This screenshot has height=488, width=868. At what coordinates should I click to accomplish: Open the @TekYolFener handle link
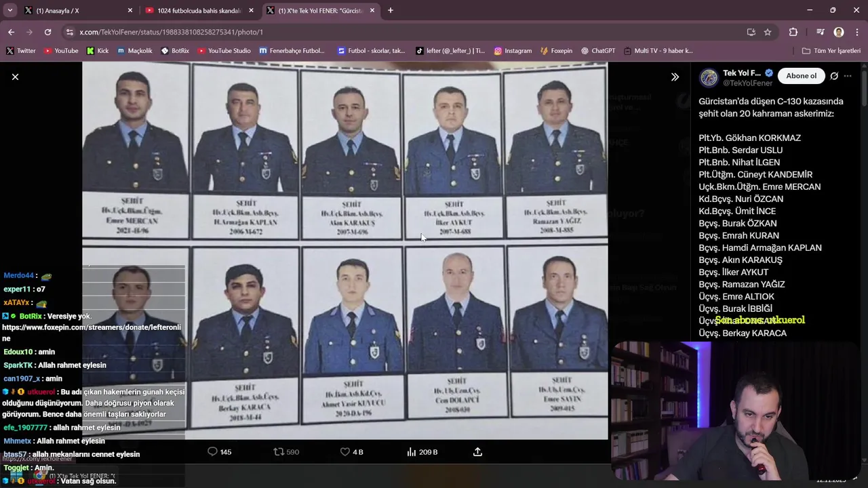point(747,83)
